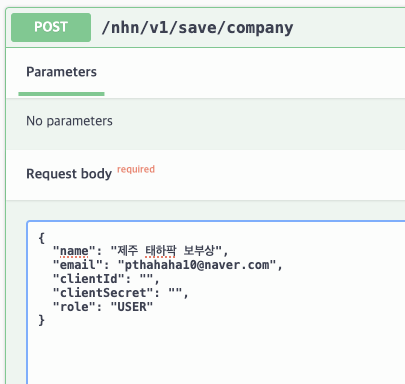The image size is (405, 384).
Task: Click the 'No parameters' text
Action: click(69, 121)
